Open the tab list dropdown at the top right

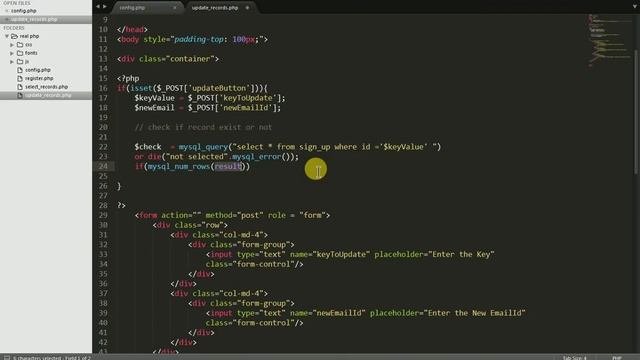click(x=635, y=7)
